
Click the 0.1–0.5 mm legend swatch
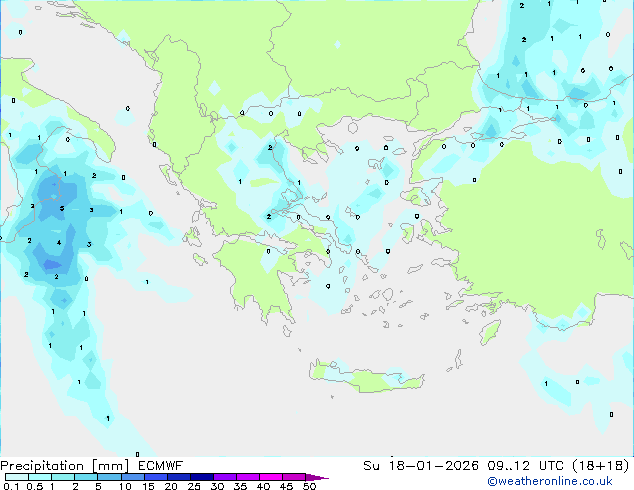coord(17,477)
